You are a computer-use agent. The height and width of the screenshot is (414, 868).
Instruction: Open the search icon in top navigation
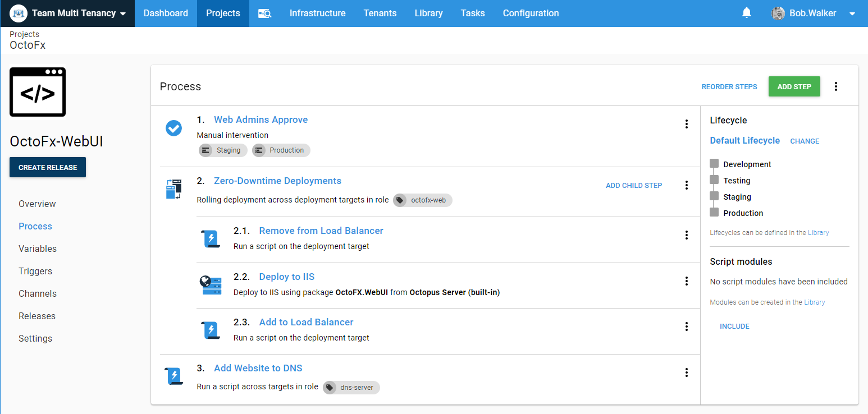click(264, 13)
